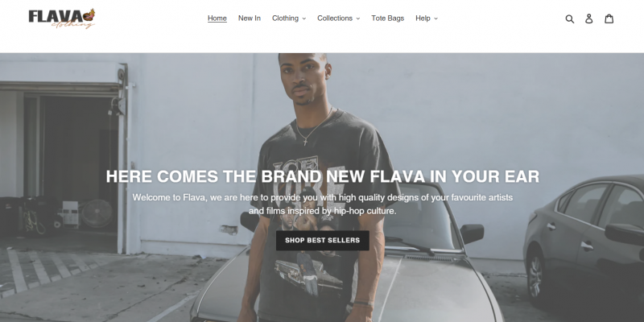Click the Clothing menu label

pyautogui.click(x=285, y=18)
